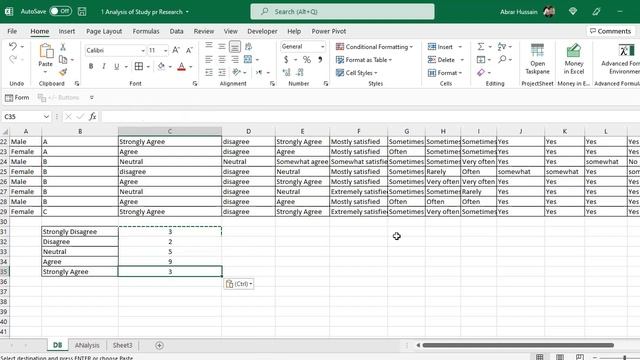Image resolution: width=640 pixels, height=360 pixels.
Task: Click the Sort and Filter icon
Action: pos(502,47)
